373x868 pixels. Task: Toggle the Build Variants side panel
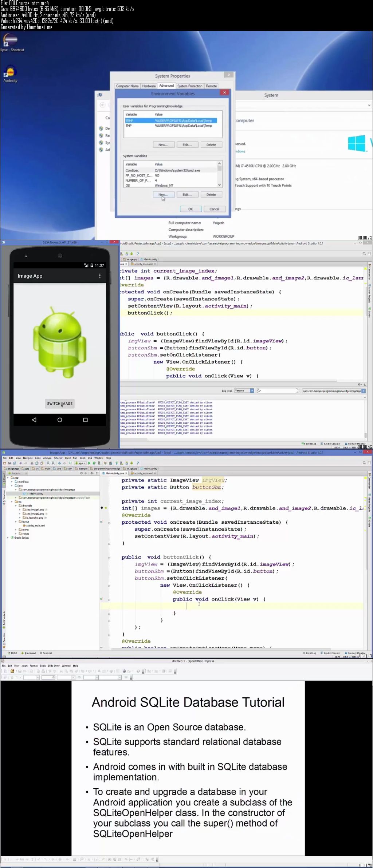4,619
